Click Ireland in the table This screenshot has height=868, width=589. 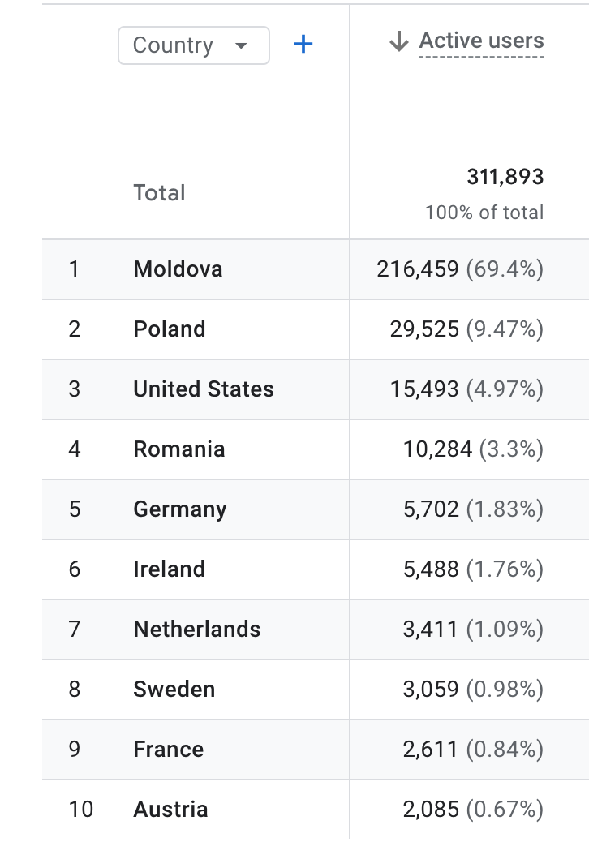click(x=169, y=569)
